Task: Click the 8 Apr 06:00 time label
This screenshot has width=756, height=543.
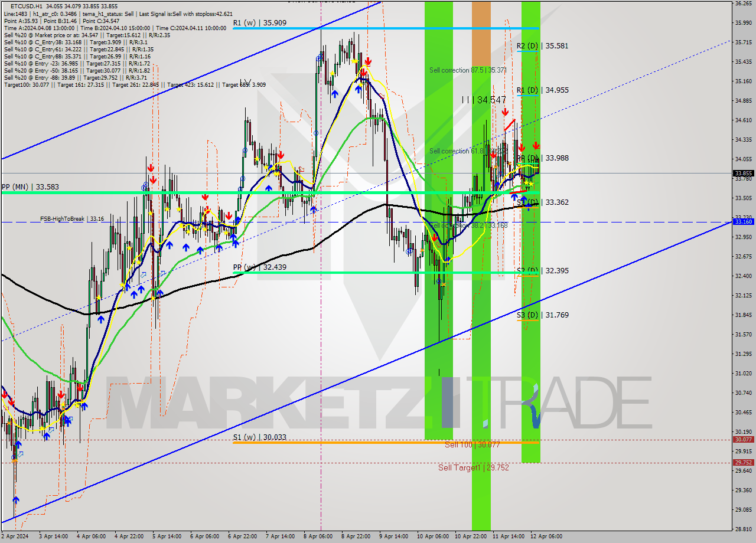Action: point(318,537)
